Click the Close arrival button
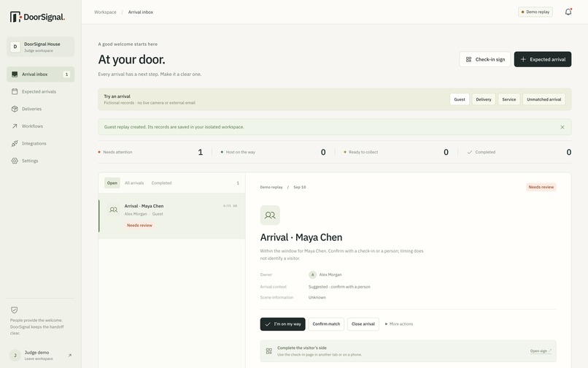588x368 pixels. 363,324
